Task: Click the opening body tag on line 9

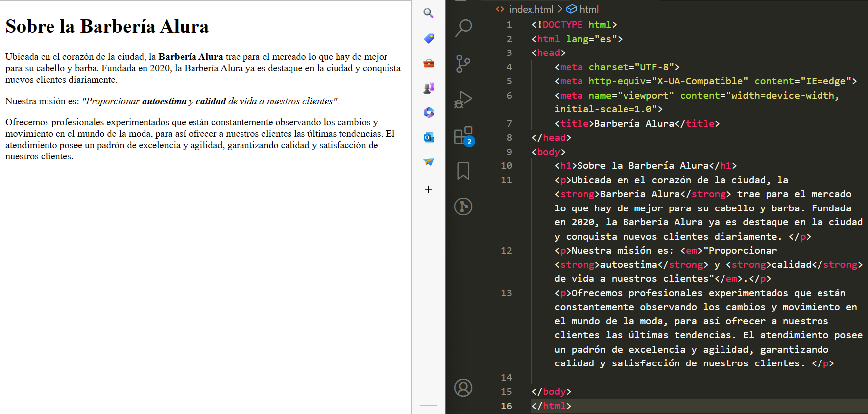Action: [x=548, y=152]
